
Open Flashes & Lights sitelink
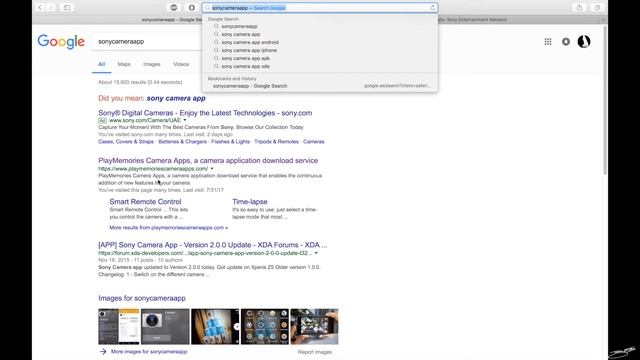click(230, 142)
